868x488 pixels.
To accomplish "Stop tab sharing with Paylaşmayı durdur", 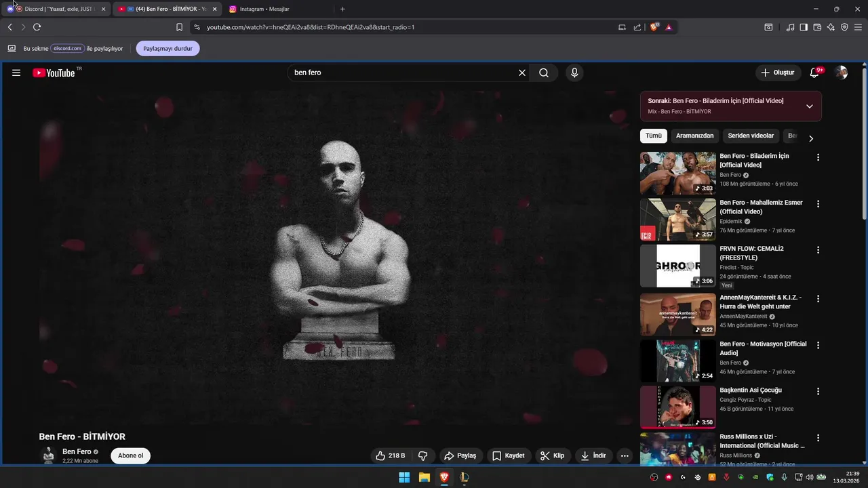I will 167,49.
